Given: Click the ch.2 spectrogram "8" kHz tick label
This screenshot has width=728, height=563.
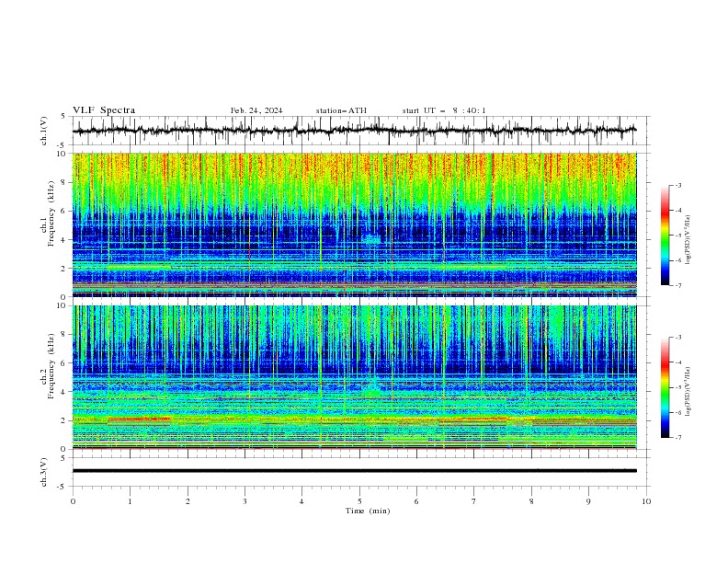Looking at the screenshot, I should 65,335.
